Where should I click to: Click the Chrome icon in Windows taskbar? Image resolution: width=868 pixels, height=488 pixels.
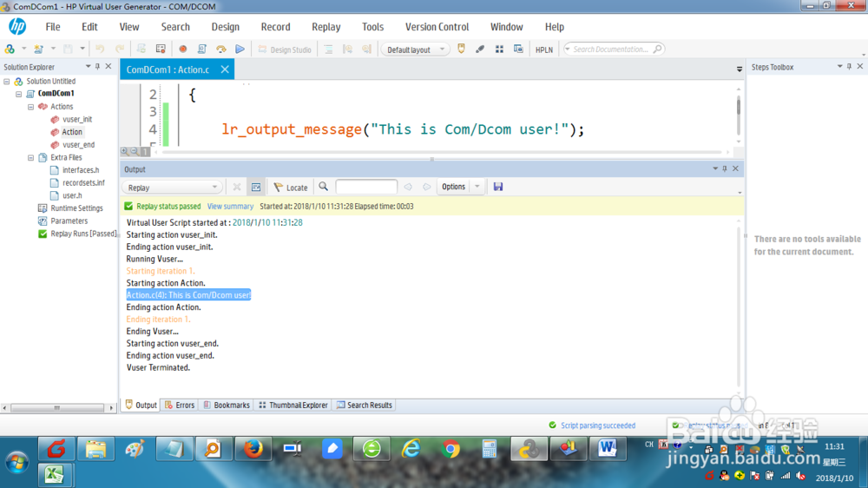pyautogui.click(x=450, y=449)
